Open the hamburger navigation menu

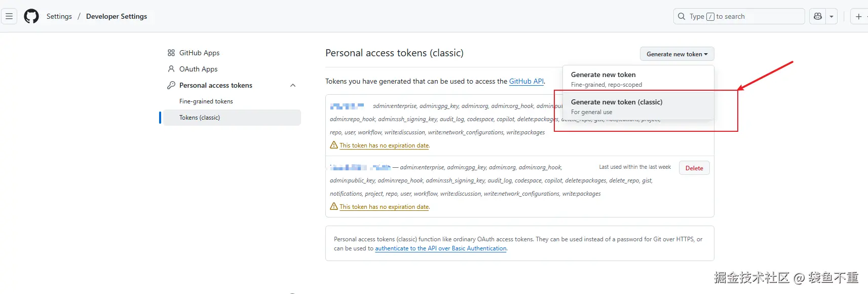click(x=9, y=16)
